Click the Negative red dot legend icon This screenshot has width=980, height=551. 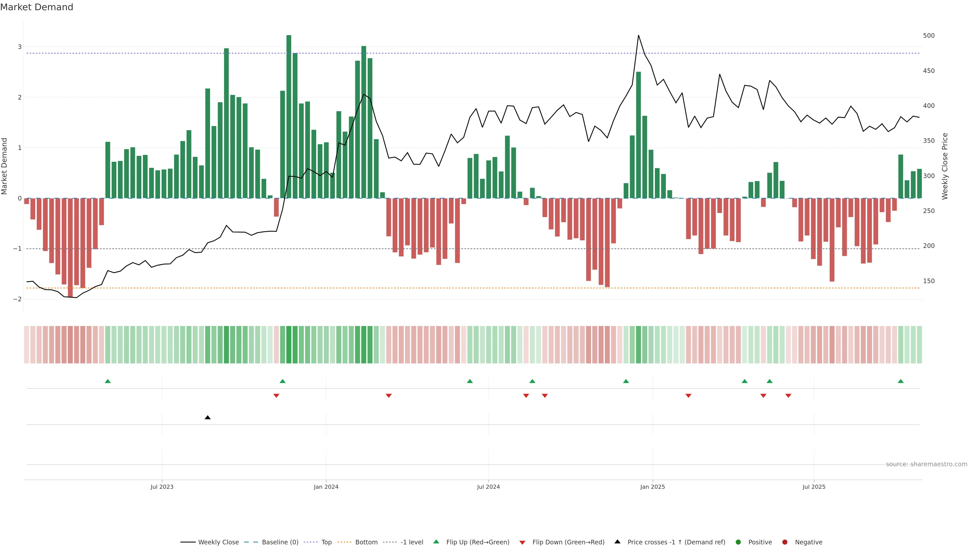[785, 542]
